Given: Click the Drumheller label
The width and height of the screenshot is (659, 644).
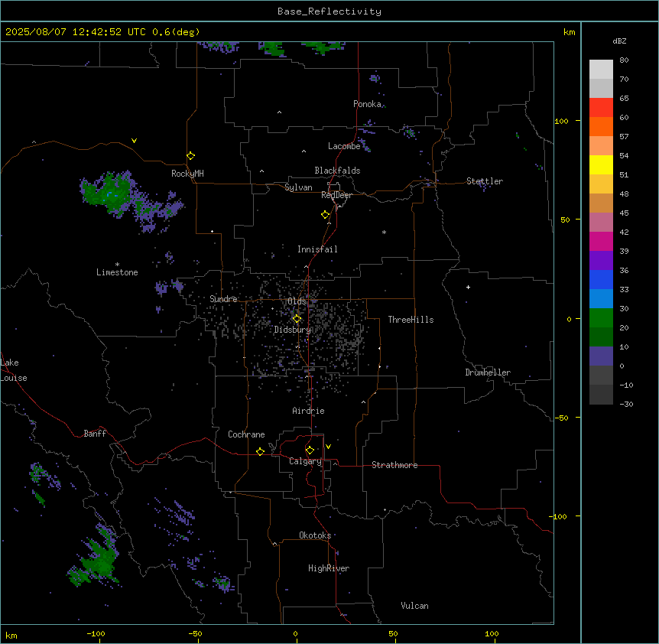Looking at the screenshot, I should click(488, 372).
